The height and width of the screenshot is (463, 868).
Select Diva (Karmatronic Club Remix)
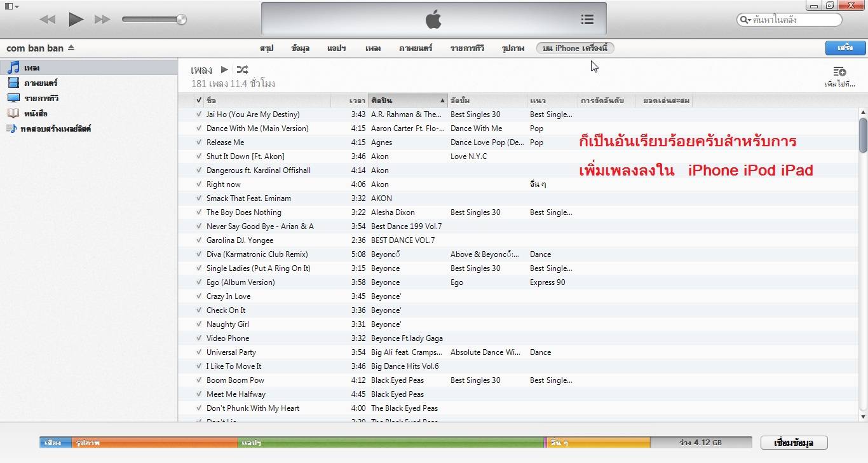(x=518, y=254)
